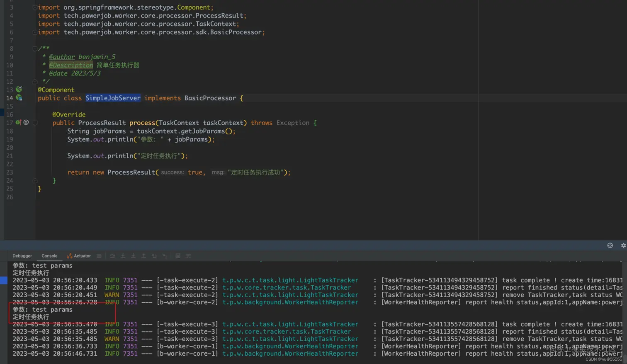Click TaskTracker logger link at 20:56:20.449
This screenshot has width=627, height=364.
tap(287, 288)
